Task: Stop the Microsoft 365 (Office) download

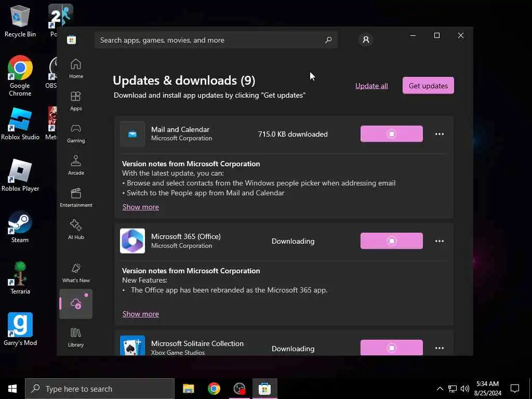Action: click(392, 241)
